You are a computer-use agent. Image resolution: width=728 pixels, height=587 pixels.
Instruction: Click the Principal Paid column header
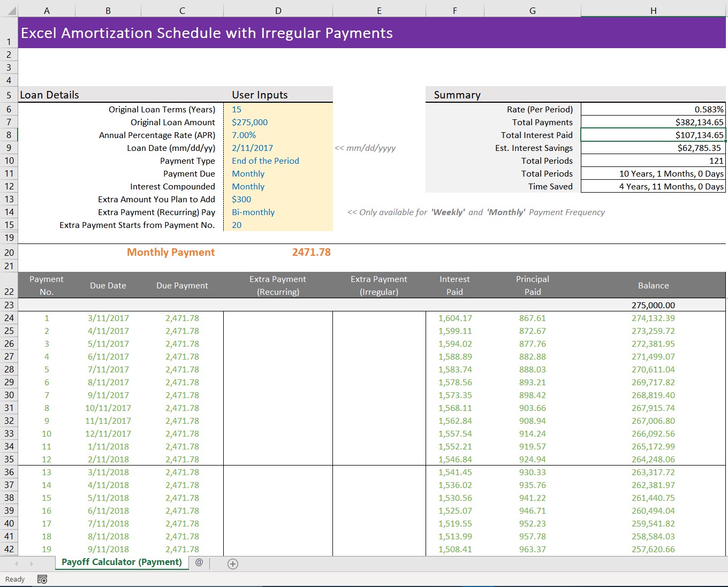(x=532, y=285)
